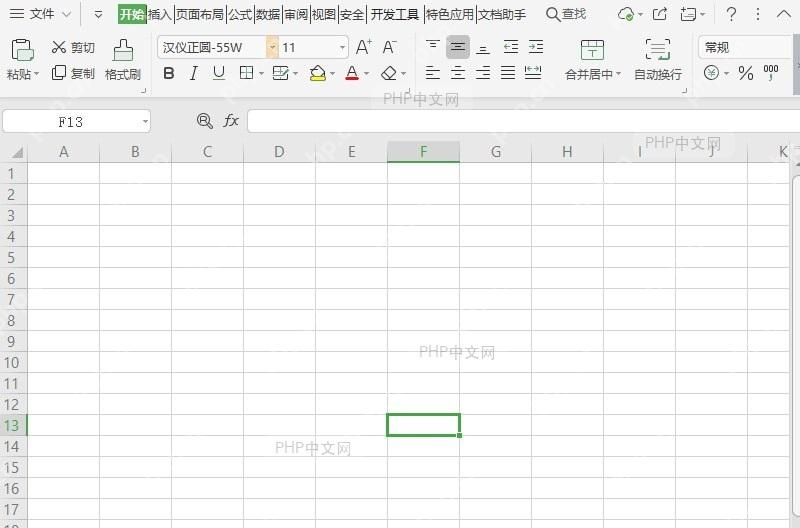Apply percent style format
Screen dimensions: 800x528
(746, 73)
